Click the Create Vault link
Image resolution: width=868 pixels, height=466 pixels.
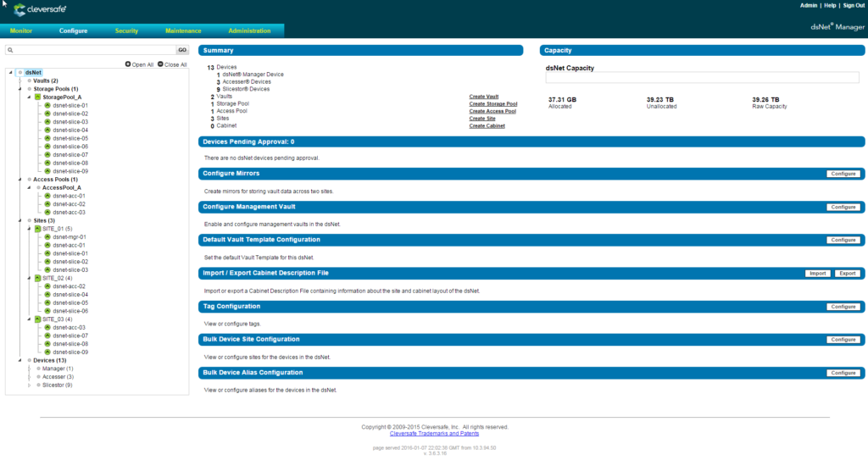(x=484, y=97)
